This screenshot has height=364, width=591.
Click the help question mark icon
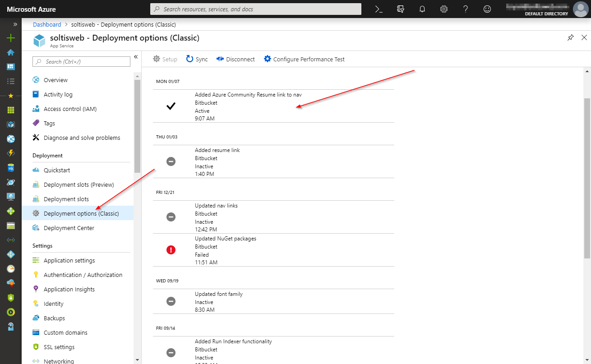(x=465, y=9)
